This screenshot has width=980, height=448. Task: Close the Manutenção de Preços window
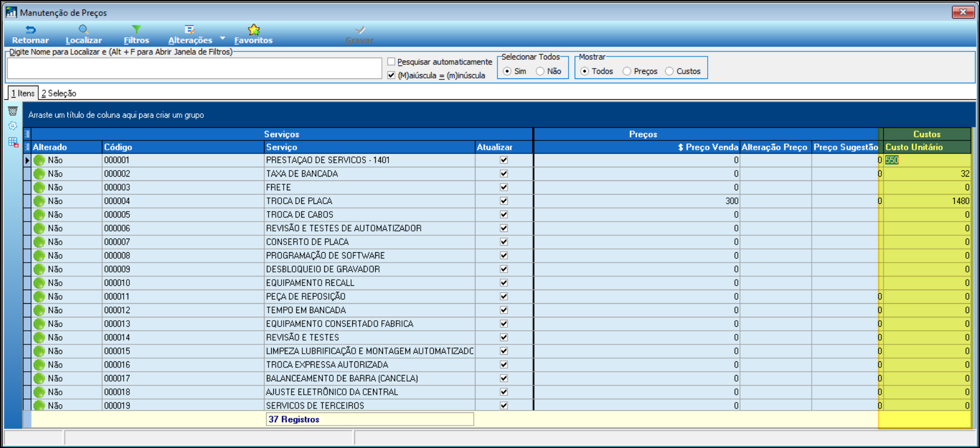click(962, 12)
